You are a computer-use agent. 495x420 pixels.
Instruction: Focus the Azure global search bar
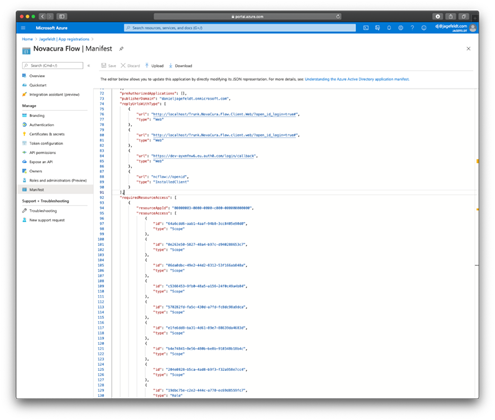pyautogui.click(x=240, y=28)
